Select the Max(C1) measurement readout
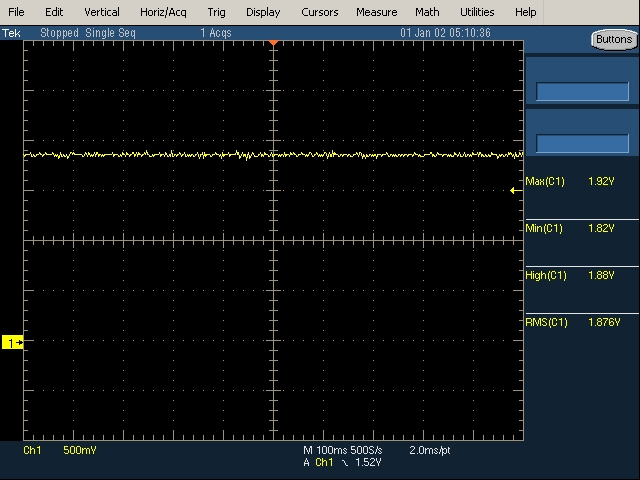This screenshot has width=640, height=480. [x=570, y=181]
